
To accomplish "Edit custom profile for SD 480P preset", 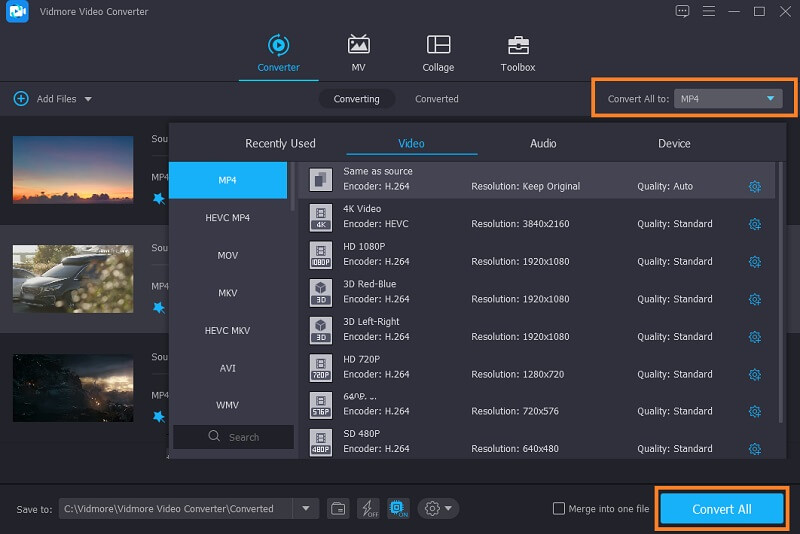I will pyautogui.click(x=755, y=449).
